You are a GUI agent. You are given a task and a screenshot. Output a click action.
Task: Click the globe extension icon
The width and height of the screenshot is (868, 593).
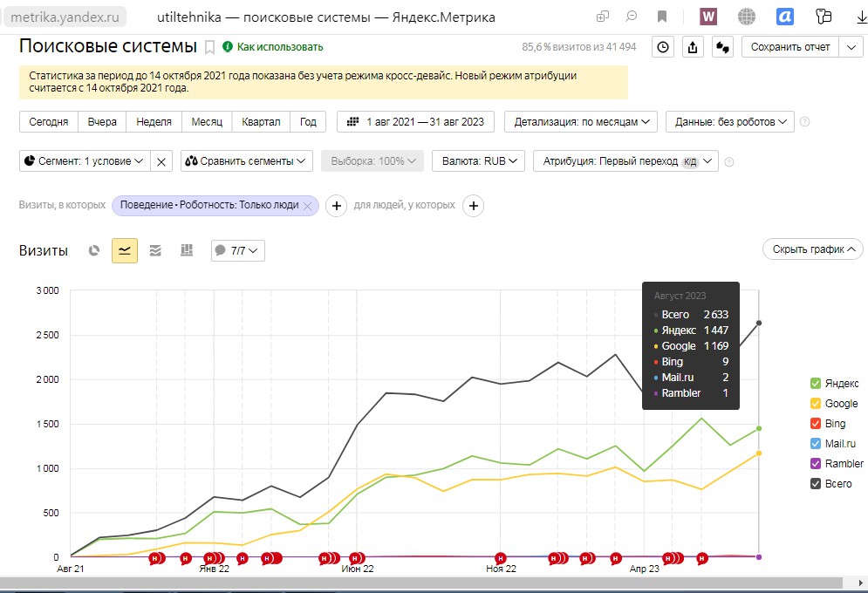coord(747,17)
